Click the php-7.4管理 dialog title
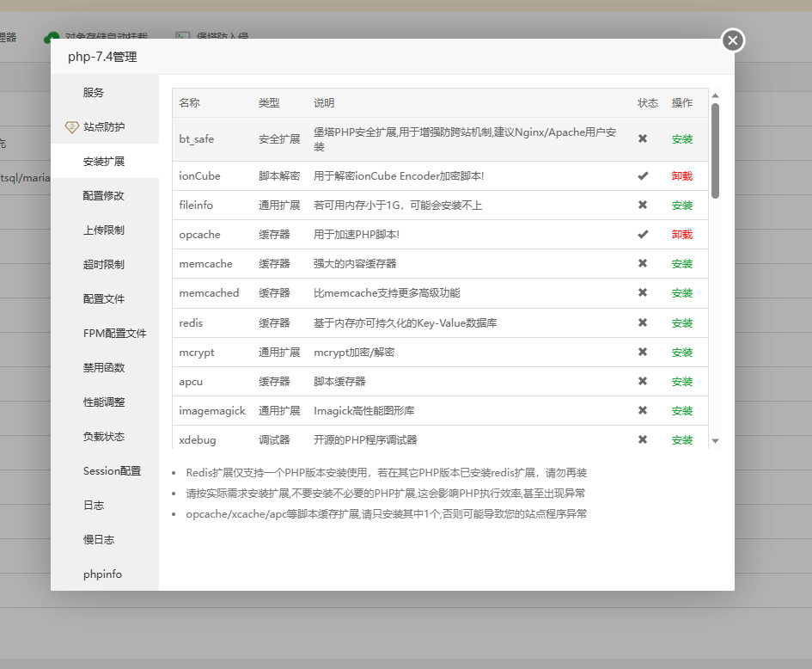This screenshot has height=669, width=812. [102, 57]
